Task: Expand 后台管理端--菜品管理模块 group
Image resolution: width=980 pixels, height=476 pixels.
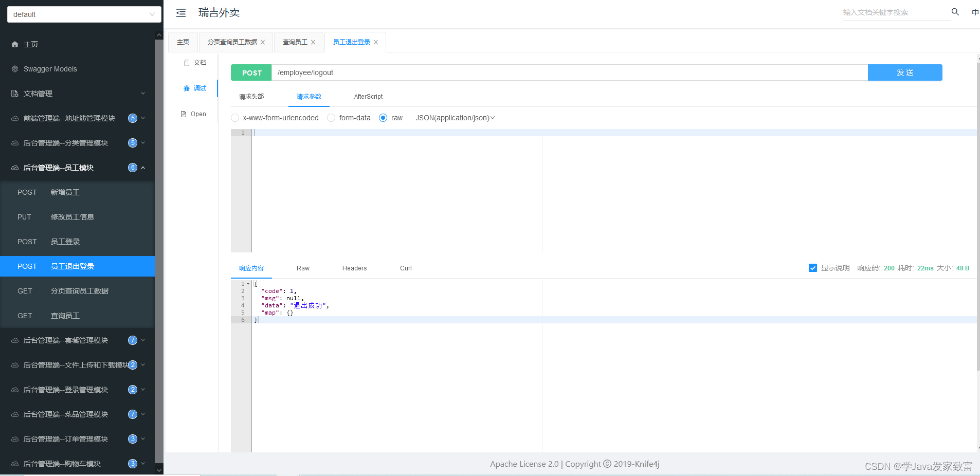Action: [143, 414]
